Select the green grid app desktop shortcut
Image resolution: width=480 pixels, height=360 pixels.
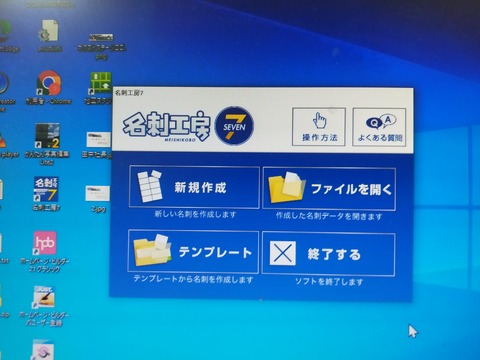tap(101, 83)
